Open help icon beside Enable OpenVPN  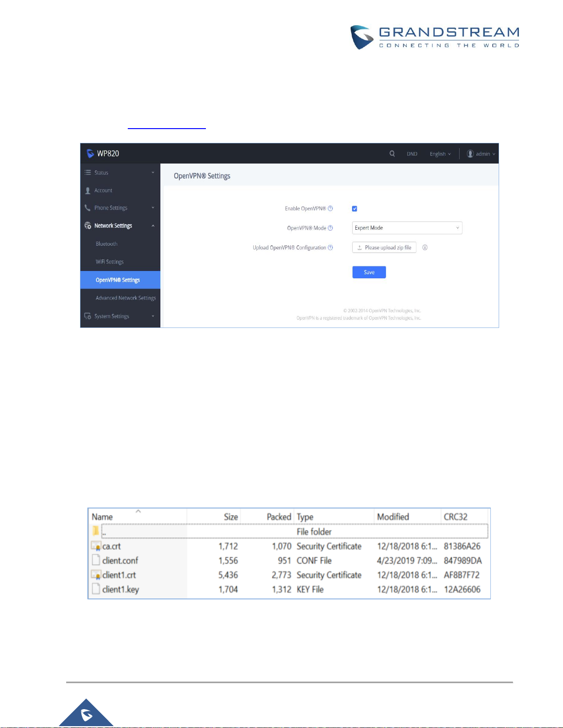click(x=330, y=209)
